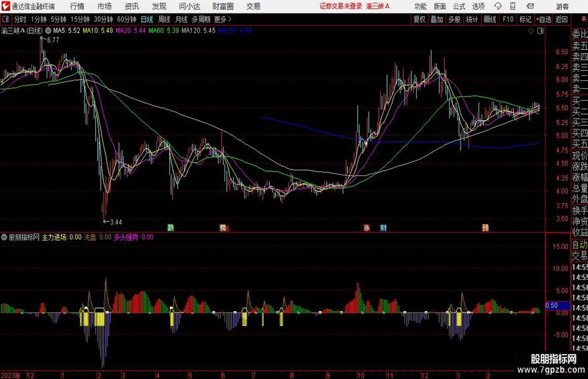588x379 pixels.
Task: Click the 标记 mark button
Action: 525,19
